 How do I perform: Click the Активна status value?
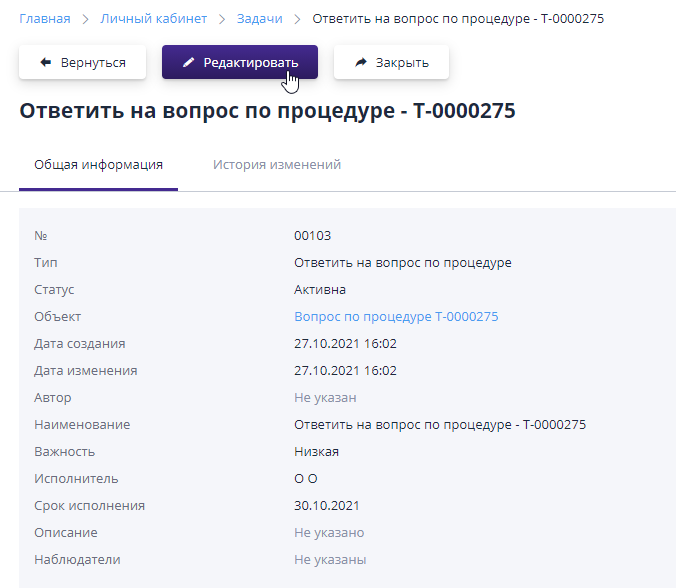pyautogui.click(x=320, y=290)
